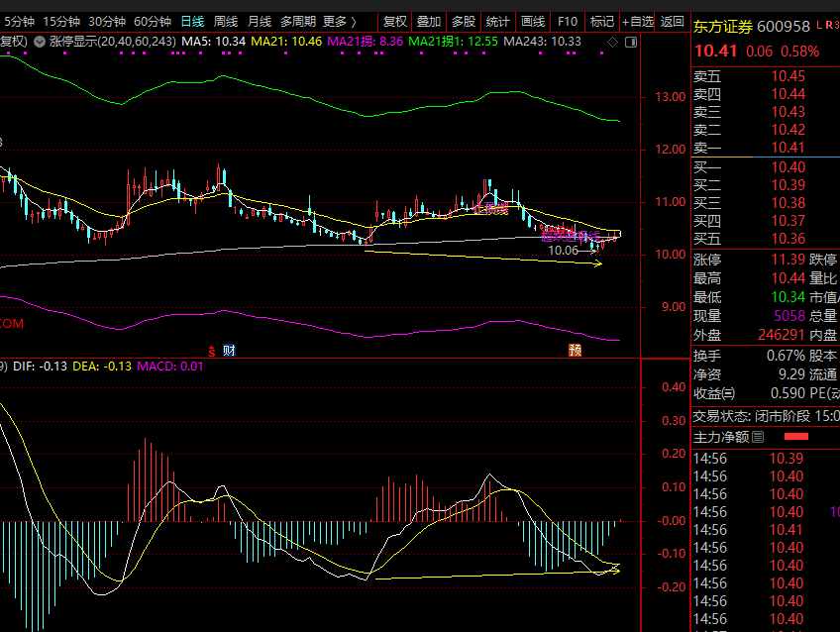Switch to the 15分钟 chart period
The height and width of the screenshot is (632, 840).
coord(61,22)
